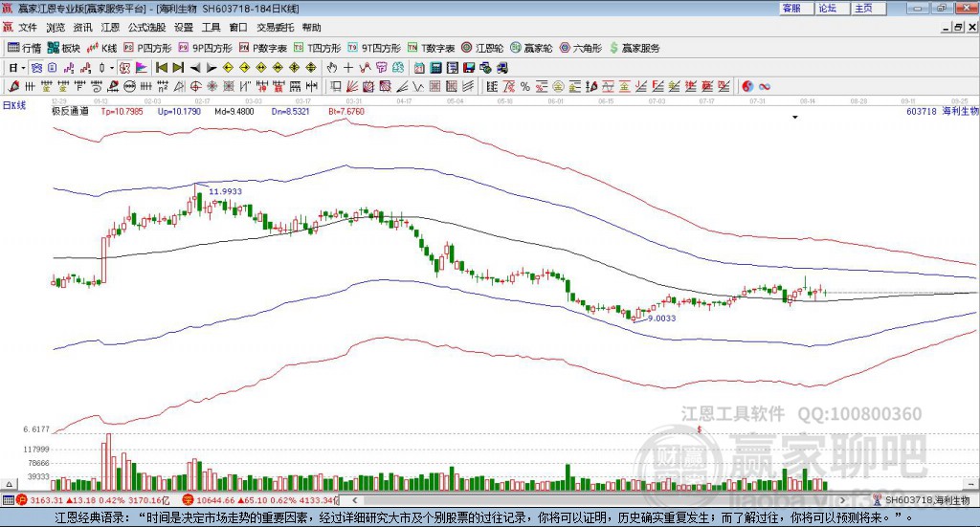This screenshot has width=980, height=527.
Task: Toggle the colored flag indicator button
Action: click(x=142, y=68)
